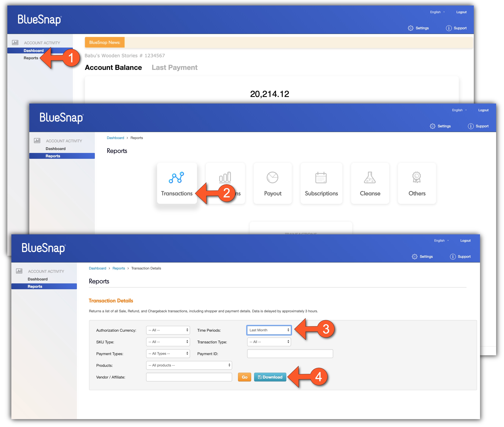Click Settings gear icon in bottom window
Screen dimensions: 504x427
pos(414,257)
